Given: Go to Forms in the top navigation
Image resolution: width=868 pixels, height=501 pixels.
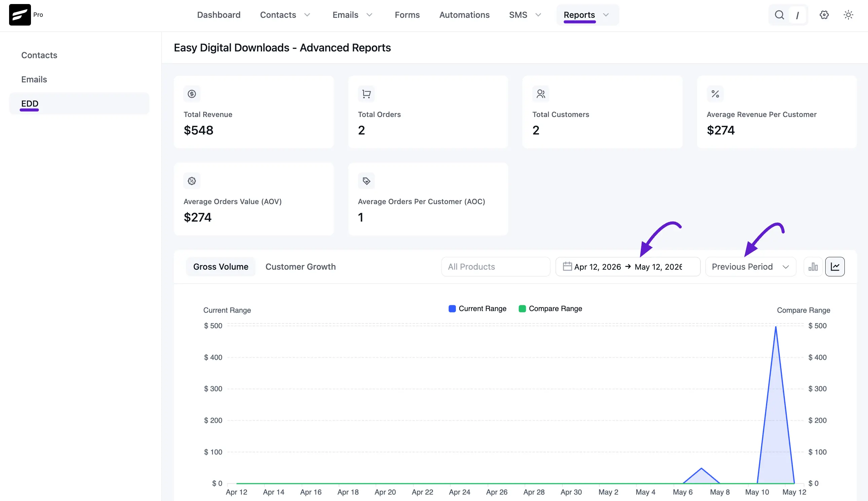Looking at the screenshot, I should (x=407, y=15).
